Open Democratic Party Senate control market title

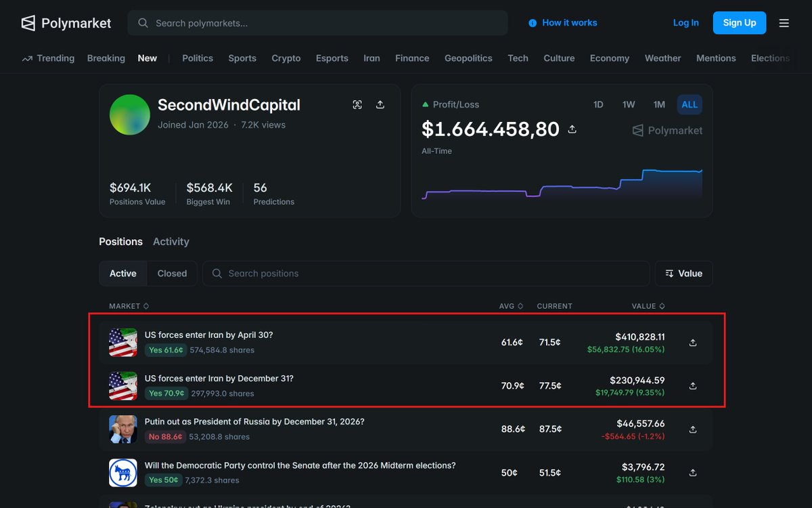[300, 465]
